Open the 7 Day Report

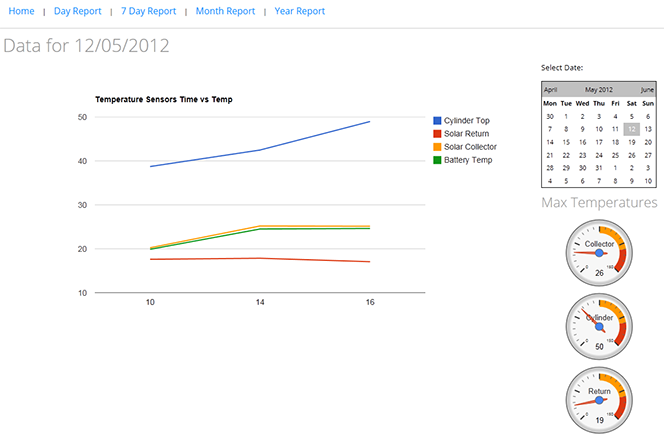pos(147,11)
